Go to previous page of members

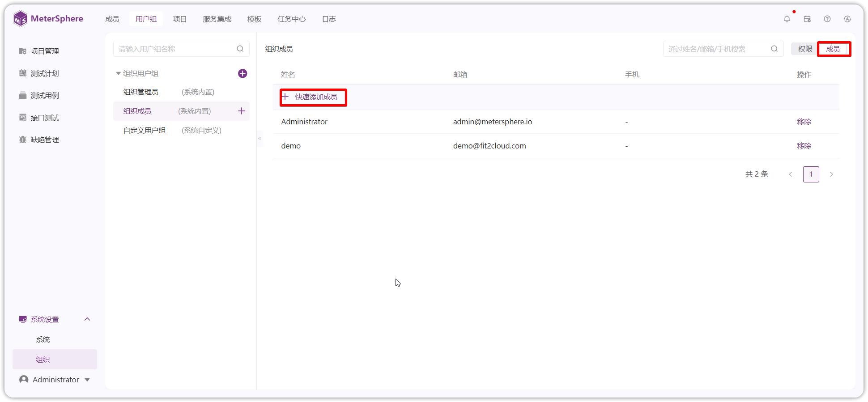pos(791,174)
